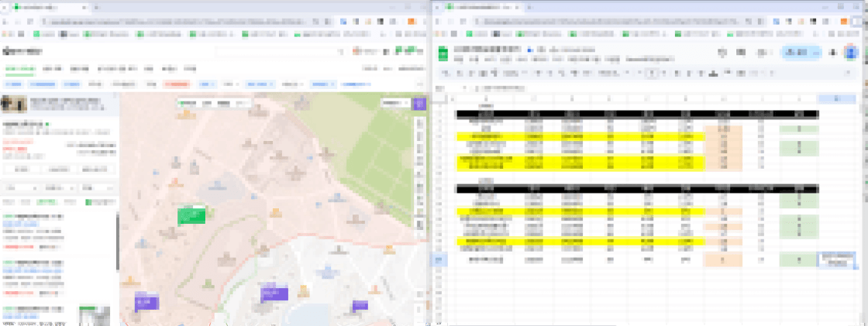
Task: Click the purple button at map top-right
Action: [x=418, y=103]
